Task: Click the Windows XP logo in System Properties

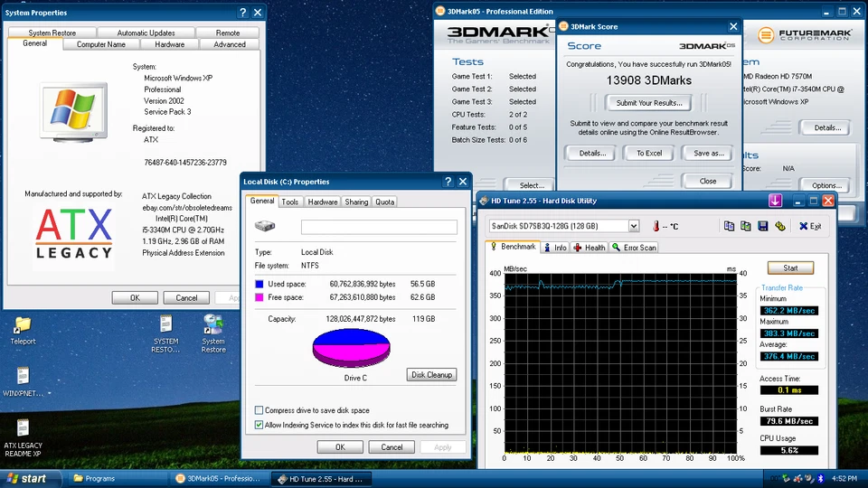Action: (x=73, y=112)
